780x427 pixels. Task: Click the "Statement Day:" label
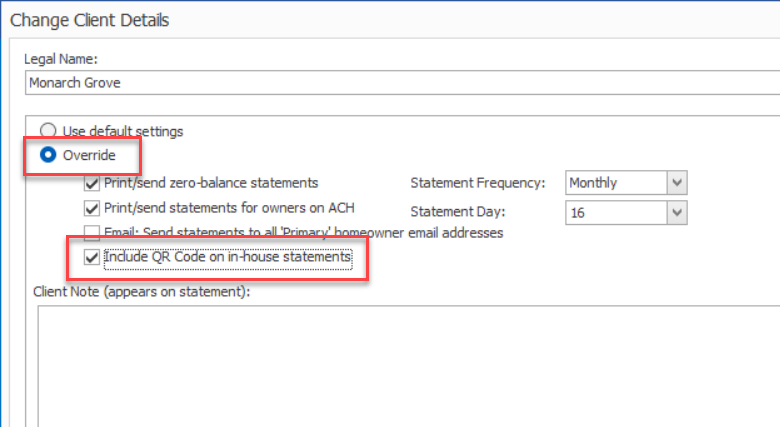[x=458, y=212]
